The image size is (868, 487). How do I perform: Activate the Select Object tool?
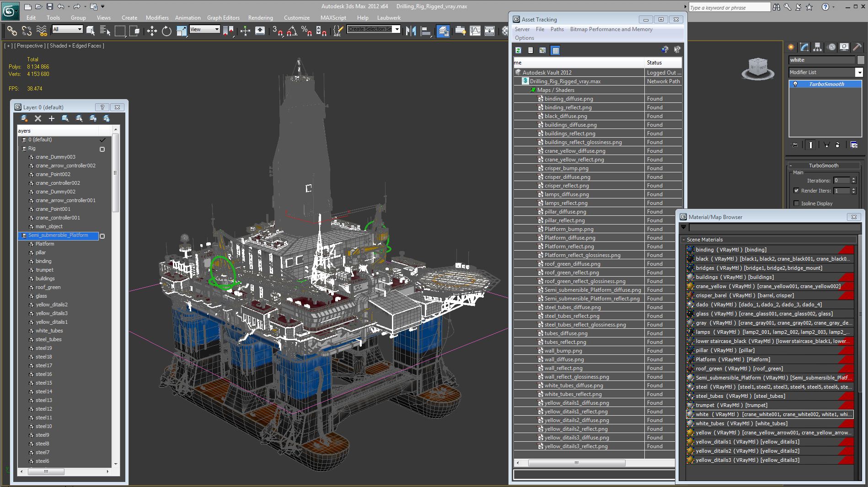click(x=91, y=31)
